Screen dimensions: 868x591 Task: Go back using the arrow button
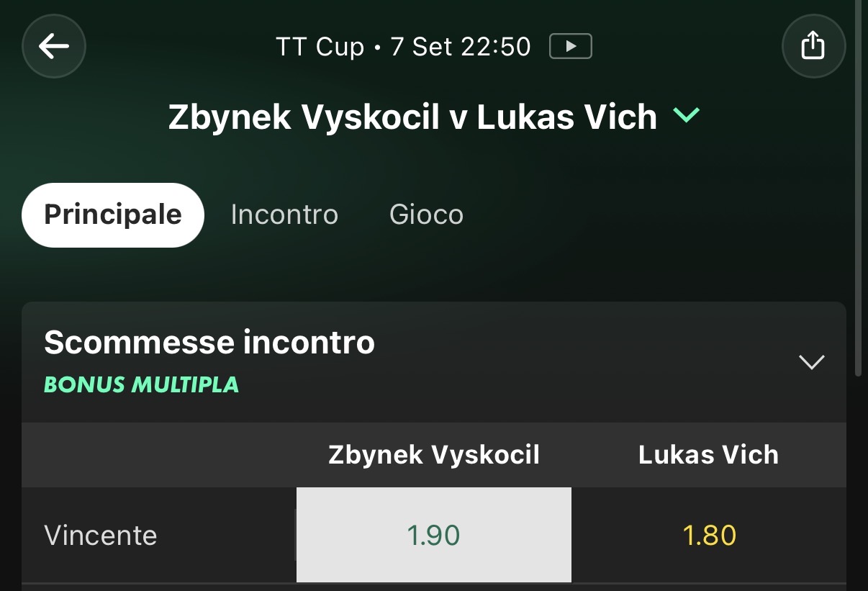point(54,46)
